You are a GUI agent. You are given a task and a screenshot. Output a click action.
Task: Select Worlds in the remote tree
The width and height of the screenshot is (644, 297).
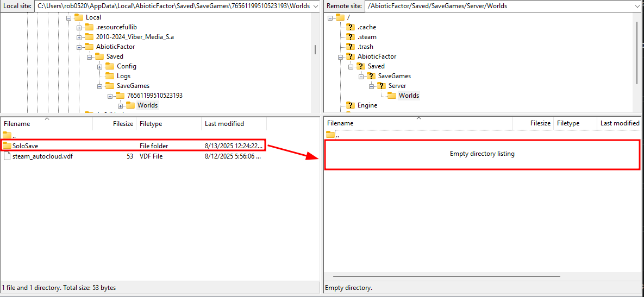click(x=409, y=96)
